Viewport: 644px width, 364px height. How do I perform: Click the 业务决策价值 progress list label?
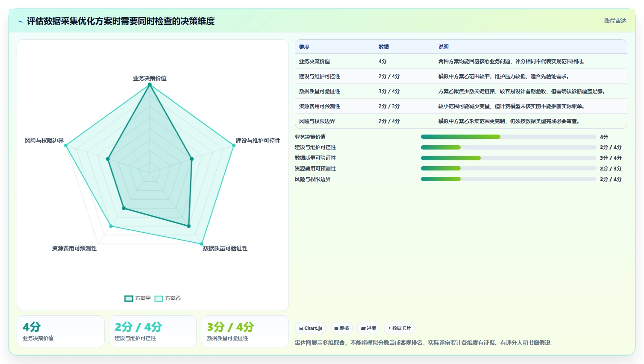pyautogui.click(x=310, y=137)
